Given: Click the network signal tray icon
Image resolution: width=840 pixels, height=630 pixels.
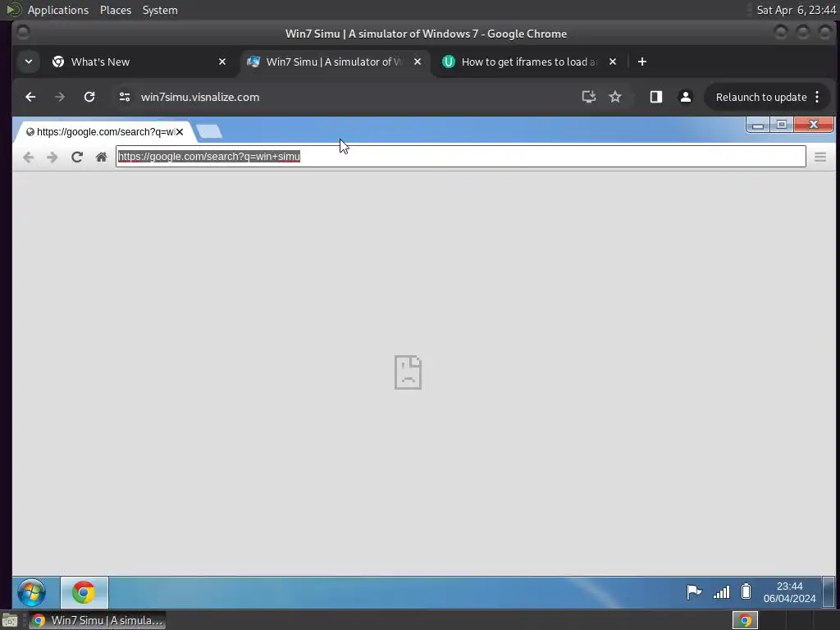Looking at the screenshot, I should [722, 592].
